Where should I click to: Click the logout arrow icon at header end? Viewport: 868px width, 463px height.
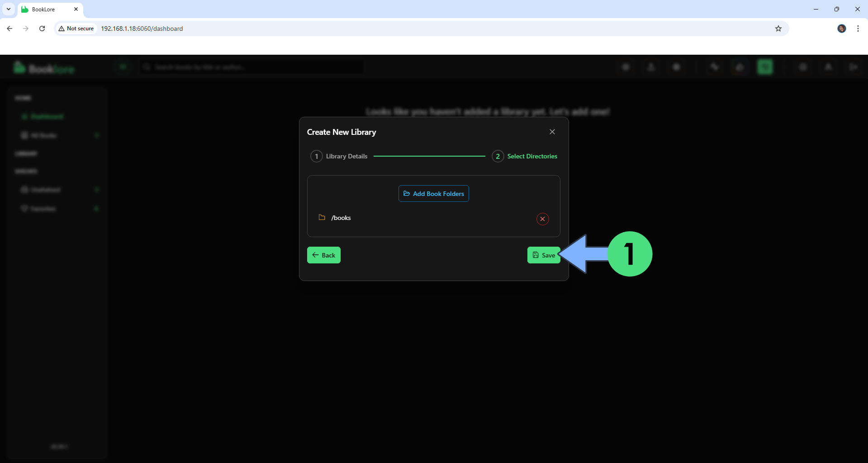pyautogui.click(x=854, y=67)
